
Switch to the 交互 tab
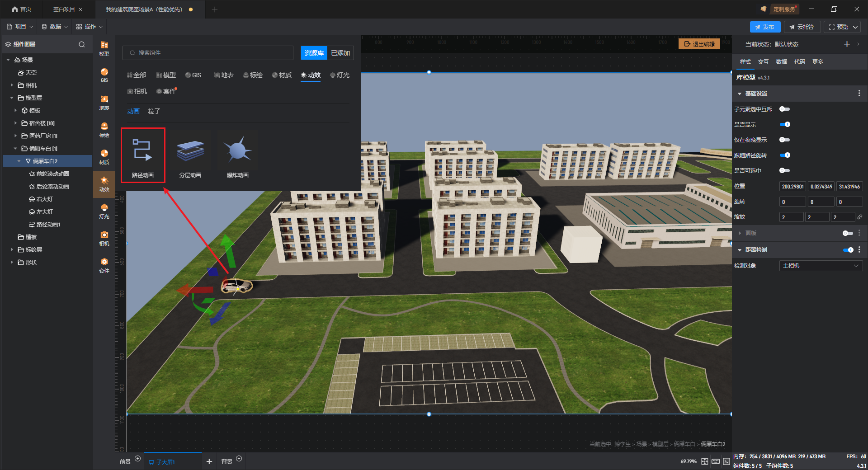763,62
